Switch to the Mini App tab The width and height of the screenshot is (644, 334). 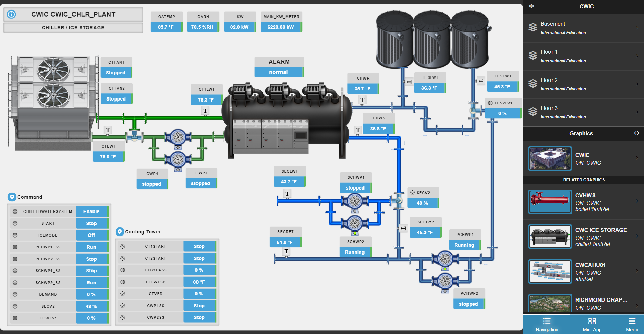(x=592, y=325)
